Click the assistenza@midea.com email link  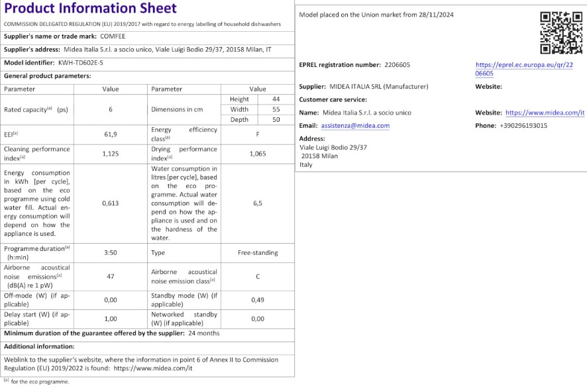point(355,125)
